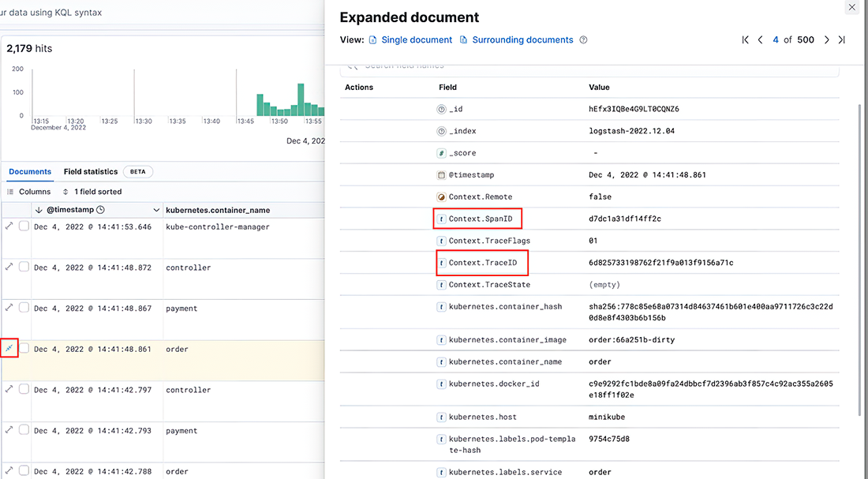Go to previous document arrow
This screenshot has height=479, width=868.
(x=760, y=40)
